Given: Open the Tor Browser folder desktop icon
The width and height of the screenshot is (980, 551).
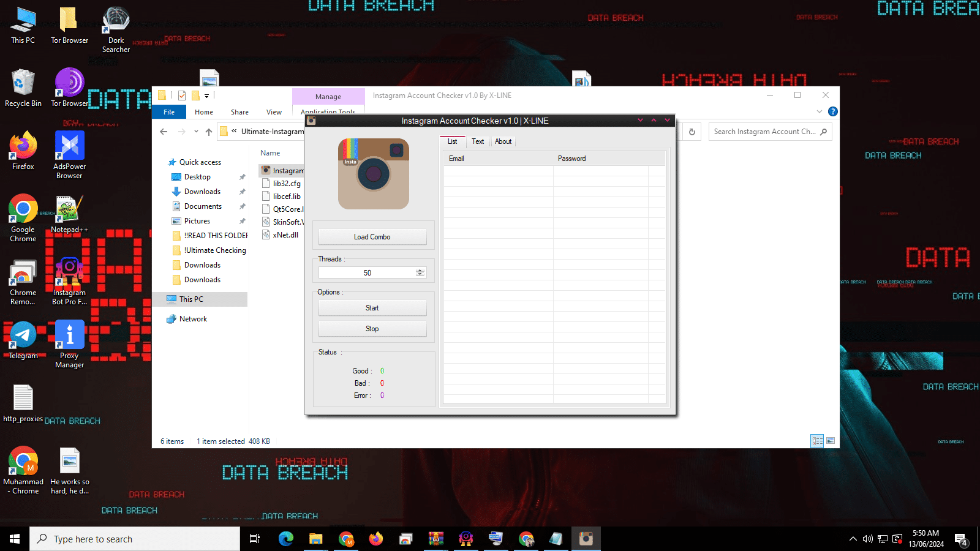Looking at the screenshot, I should point(69,26).
